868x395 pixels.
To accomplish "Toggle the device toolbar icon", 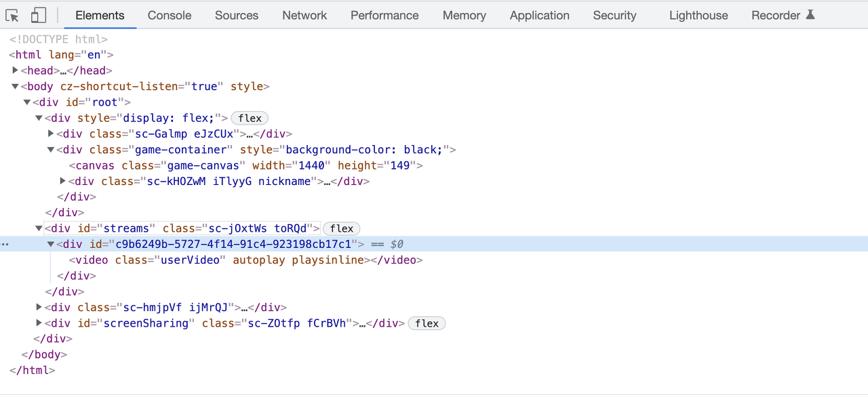I will 39,15.
